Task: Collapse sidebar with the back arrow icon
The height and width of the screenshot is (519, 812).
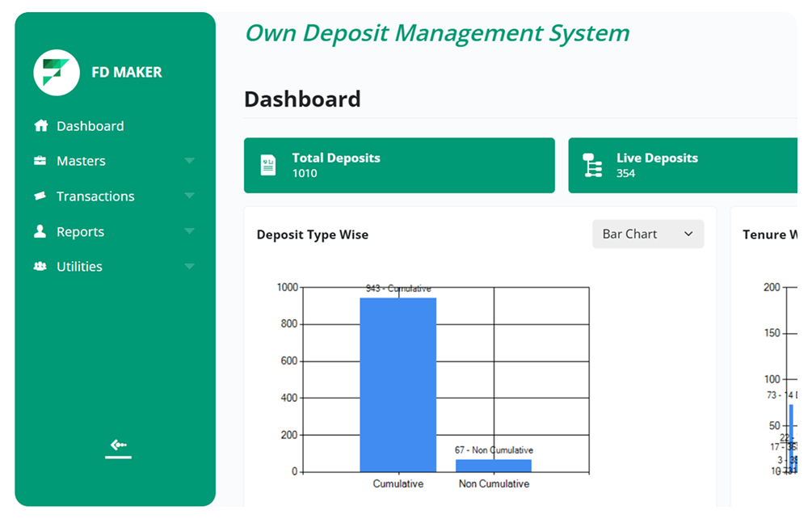Action: click(x=119, y=446)
